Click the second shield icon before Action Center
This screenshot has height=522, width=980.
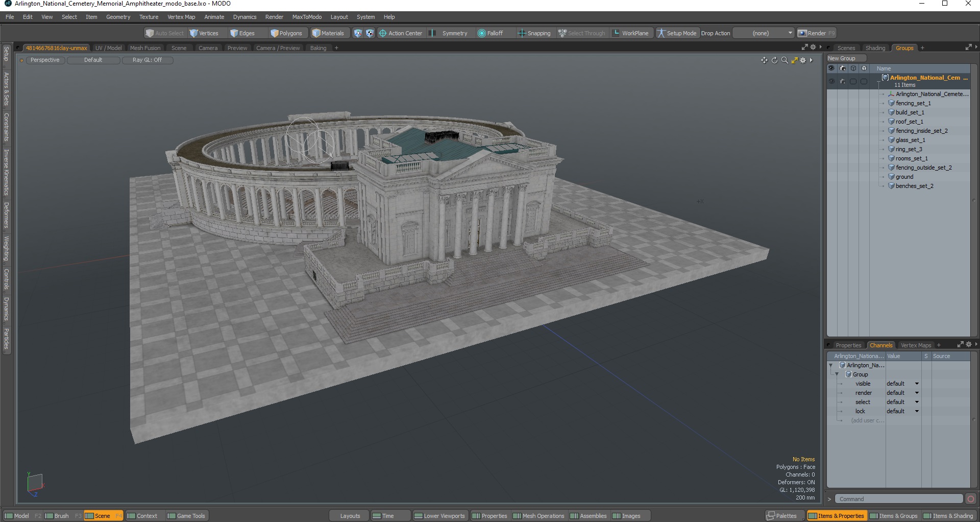(370, 33)
